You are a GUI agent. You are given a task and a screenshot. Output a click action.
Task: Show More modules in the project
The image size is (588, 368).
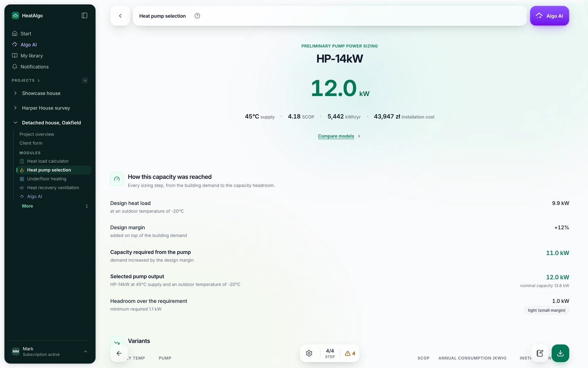click(28, 206)
